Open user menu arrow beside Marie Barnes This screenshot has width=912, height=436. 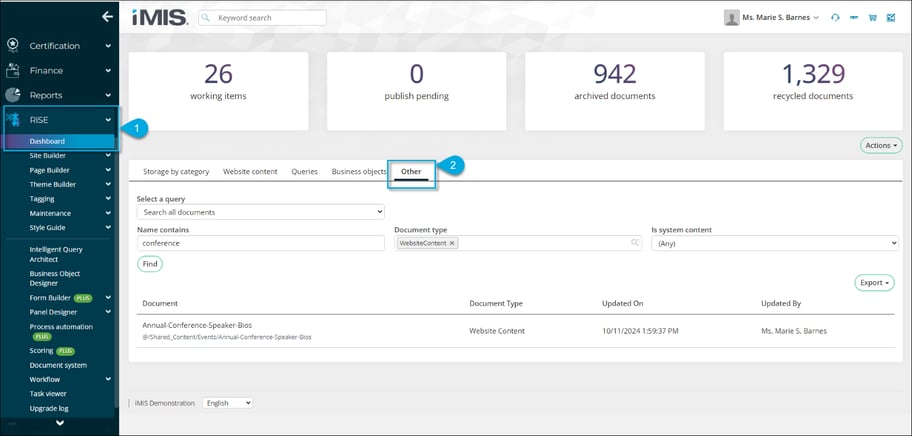click(x=816, y=17)
